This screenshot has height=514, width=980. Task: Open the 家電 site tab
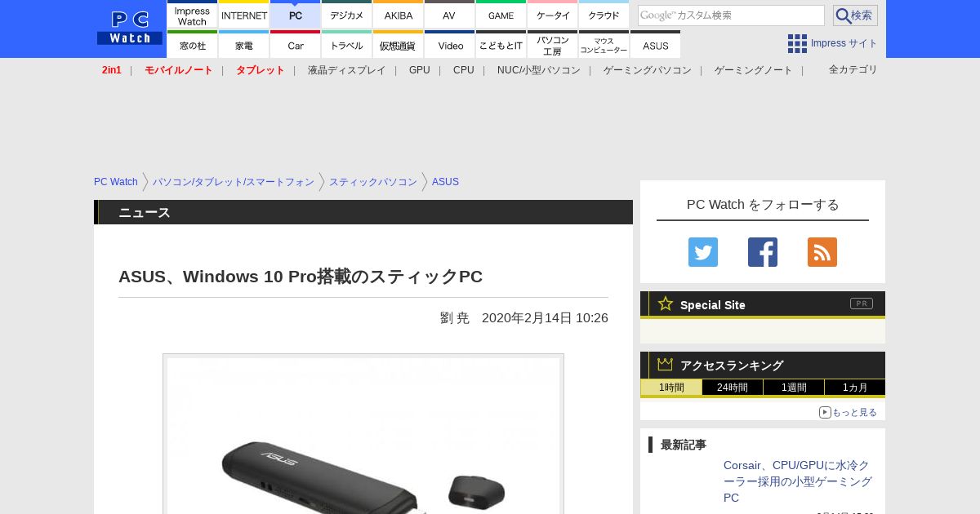coord(243,45)
